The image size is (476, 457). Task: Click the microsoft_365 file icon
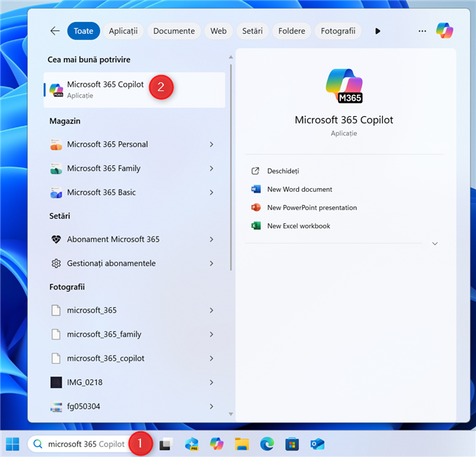[56, 310]
